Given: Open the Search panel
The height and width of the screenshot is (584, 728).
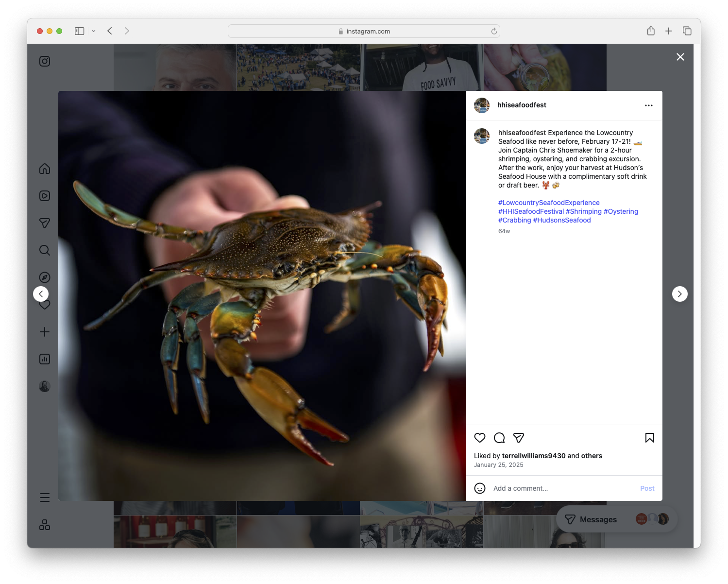Looking at the screenshot, I should tap(44, 250).
